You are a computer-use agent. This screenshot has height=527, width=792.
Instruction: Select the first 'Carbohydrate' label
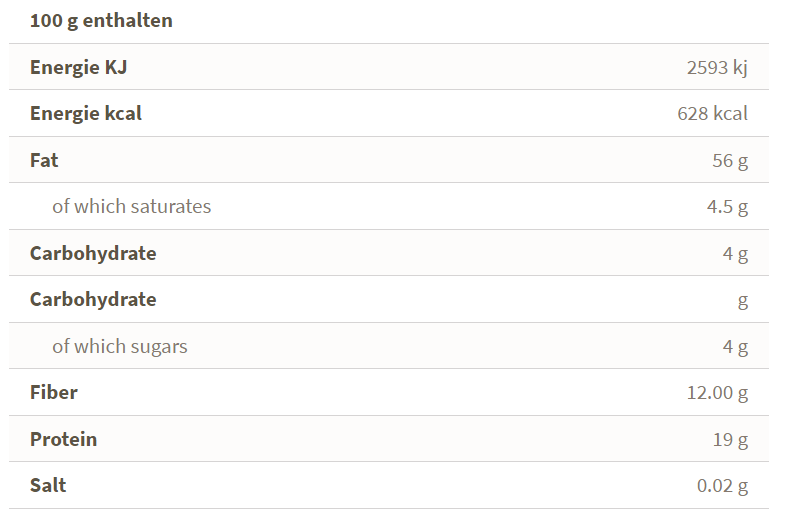(x=93, y=253)
